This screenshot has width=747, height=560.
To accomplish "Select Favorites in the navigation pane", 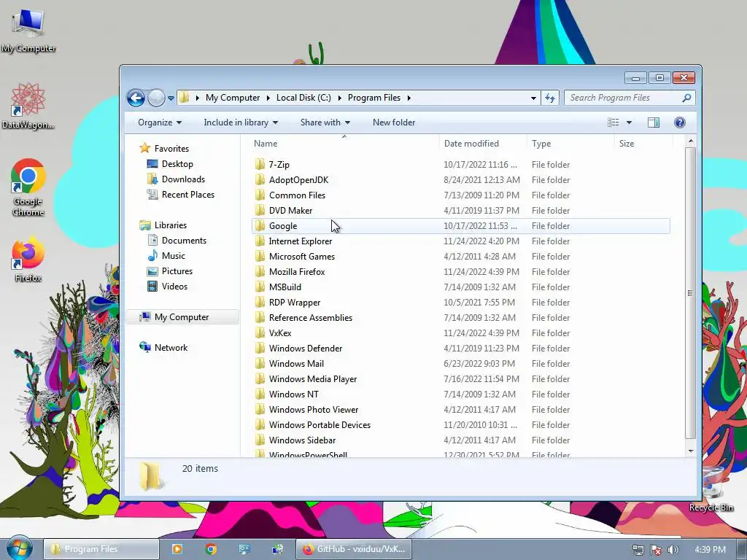I will click(x=171, y=149).
